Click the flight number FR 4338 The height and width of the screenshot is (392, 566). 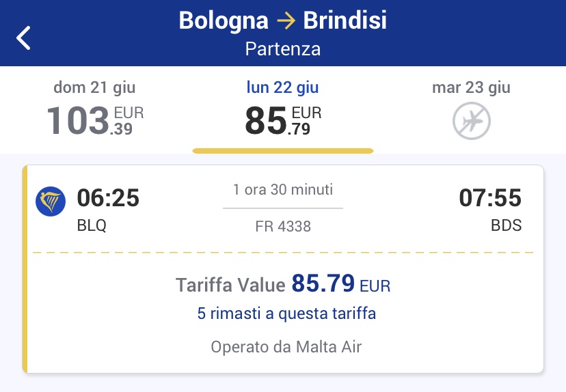pos(283,226)
